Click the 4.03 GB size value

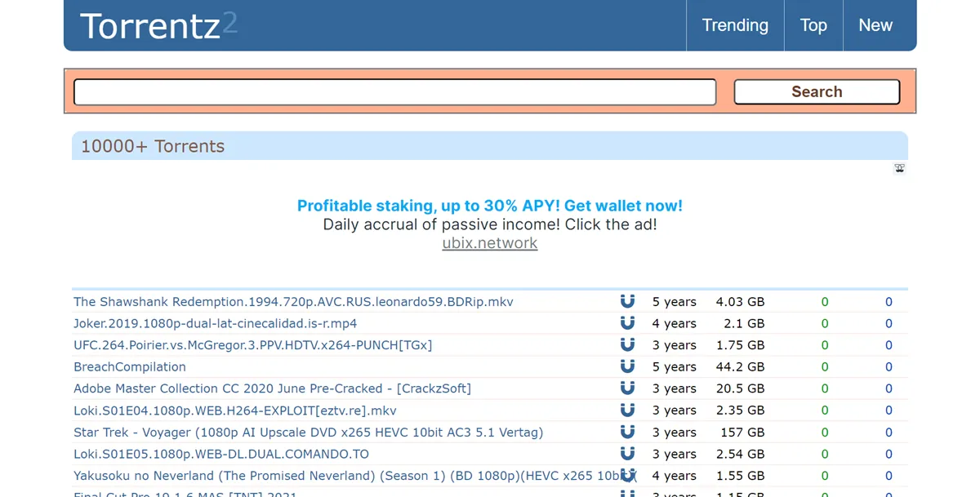(x=741, y=302)
